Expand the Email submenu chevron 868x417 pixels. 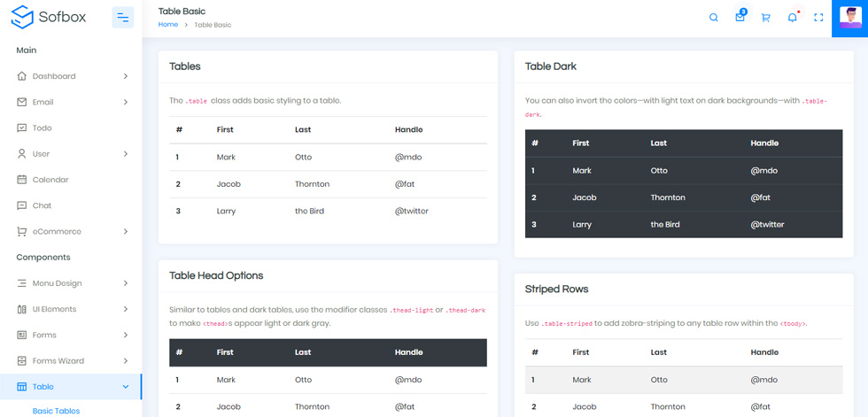(x=126, y=102)
